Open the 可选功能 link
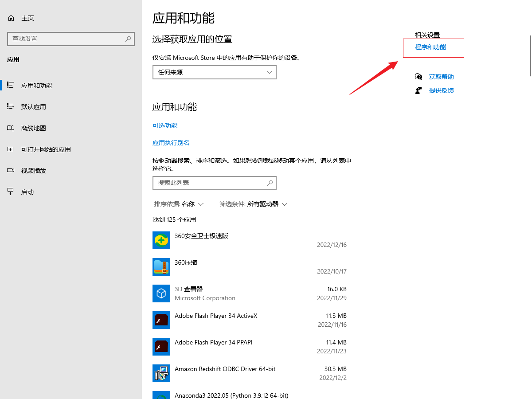Image resolution: width=532 pixels, height=399 pixels. point(165,125)
